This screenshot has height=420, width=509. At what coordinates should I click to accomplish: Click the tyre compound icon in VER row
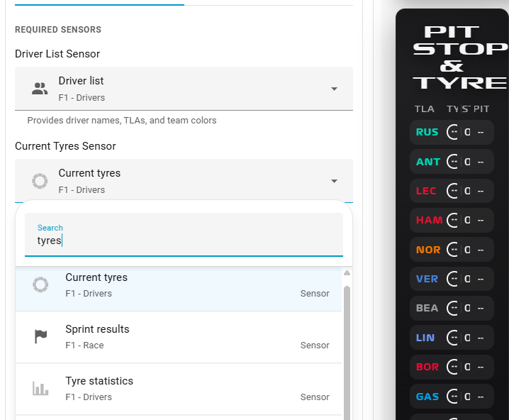point(454,279)
